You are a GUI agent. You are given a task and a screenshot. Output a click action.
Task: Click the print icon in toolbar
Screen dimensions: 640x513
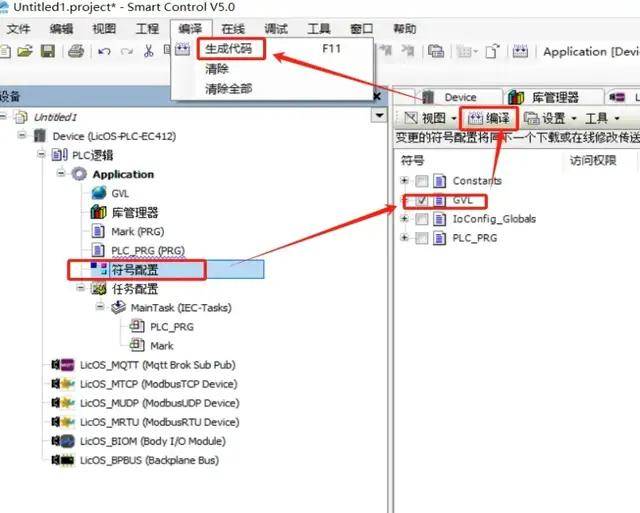click(x=76, y=52)
